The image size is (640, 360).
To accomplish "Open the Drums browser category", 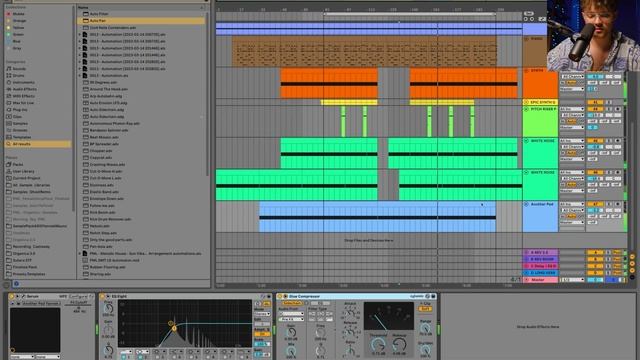I will click(18, 76).
